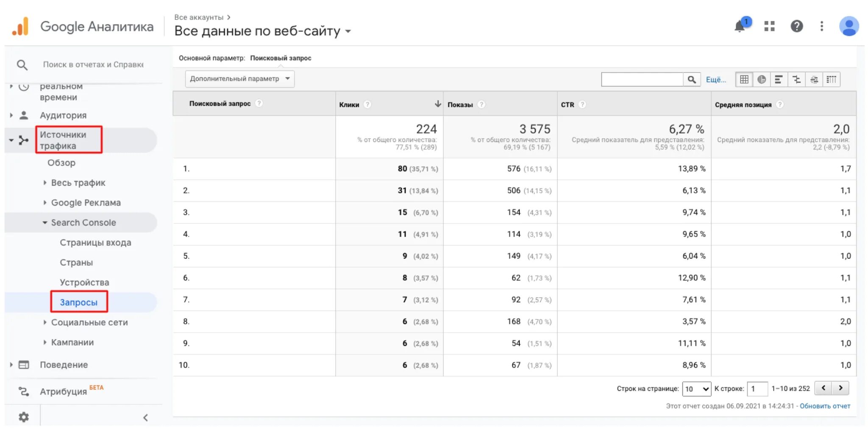Image resolution: width=868 pixels, height=434 pixels.
Task: Open the Дополнительный параметр dropdown
Action: point(239,79)
